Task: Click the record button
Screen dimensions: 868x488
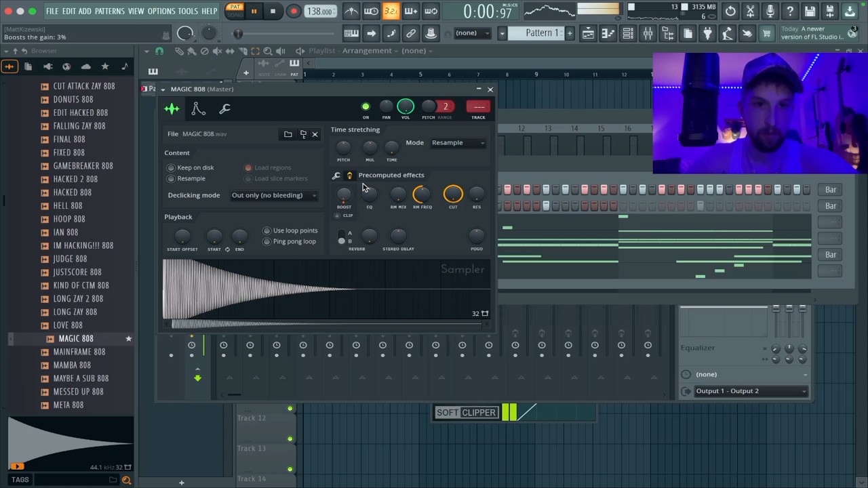Action: tap(294, 11)
